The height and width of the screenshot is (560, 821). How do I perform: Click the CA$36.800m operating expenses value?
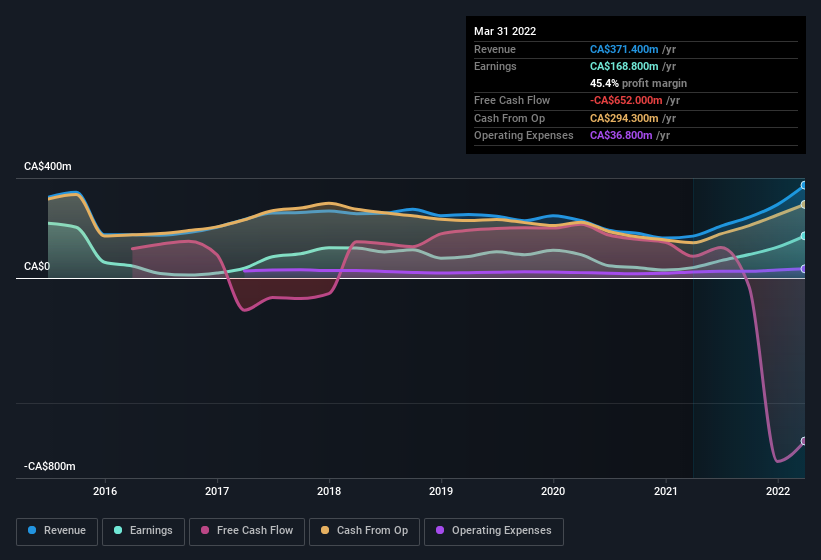621,136
